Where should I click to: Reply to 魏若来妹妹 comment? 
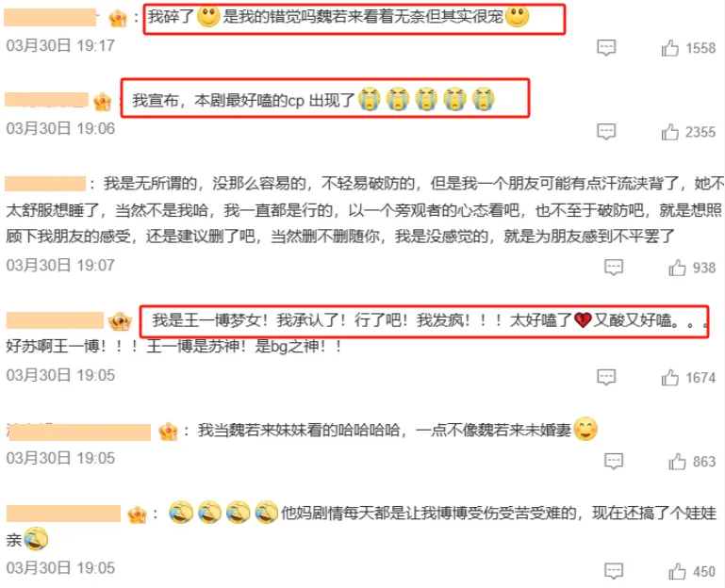pyautogui.click(x=614, y=461)
